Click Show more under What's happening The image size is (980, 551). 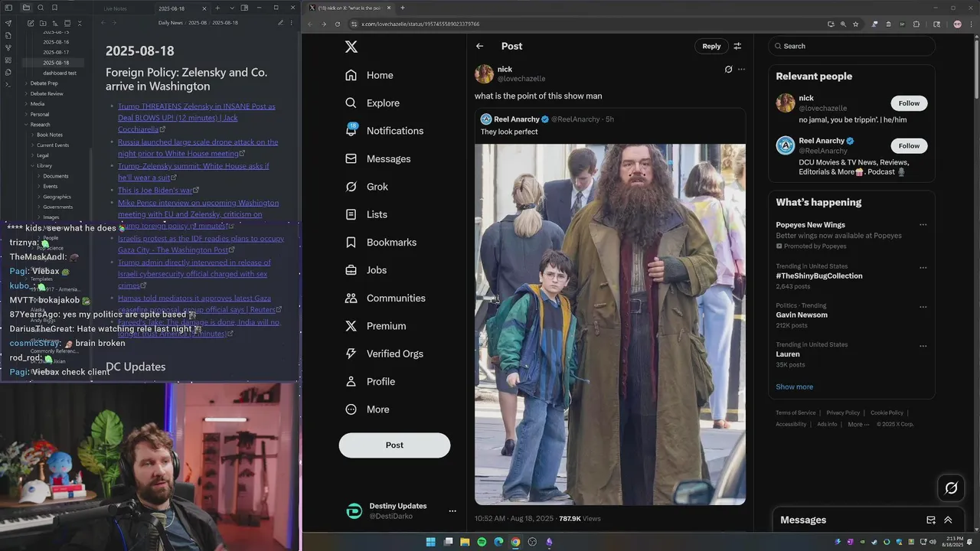tap(794, 386)
